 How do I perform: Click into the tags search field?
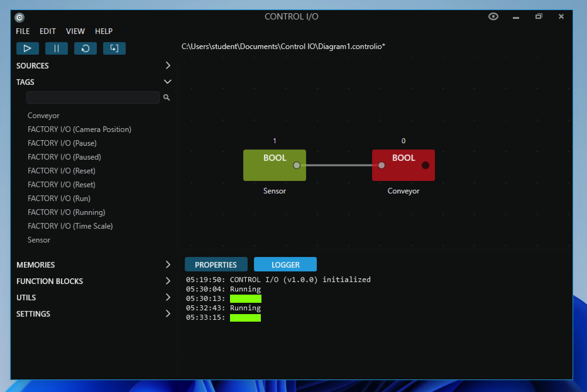93,97
